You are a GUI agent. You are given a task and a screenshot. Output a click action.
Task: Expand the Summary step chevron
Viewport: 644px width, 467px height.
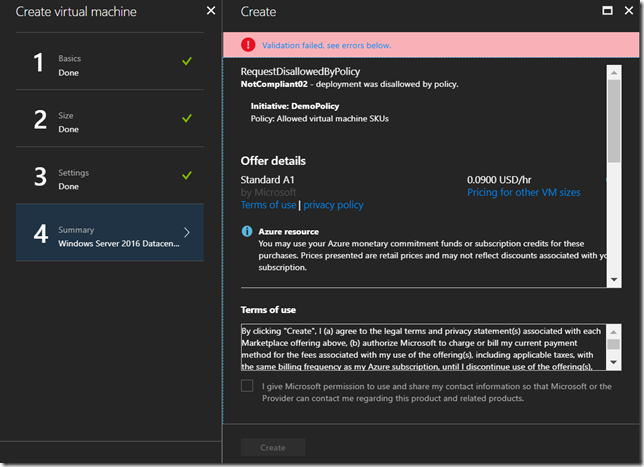[x=187, y=232]
